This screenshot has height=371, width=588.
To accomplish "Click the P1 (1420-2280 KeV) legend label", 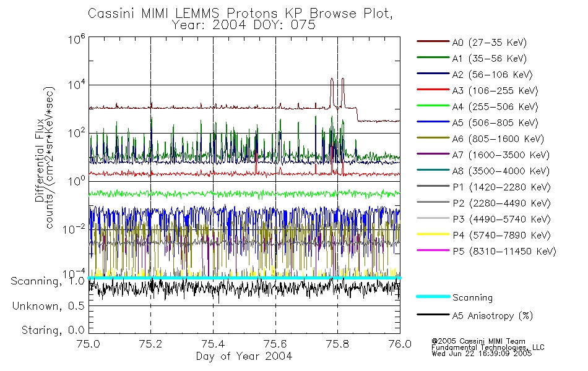I will coord(501,187).
